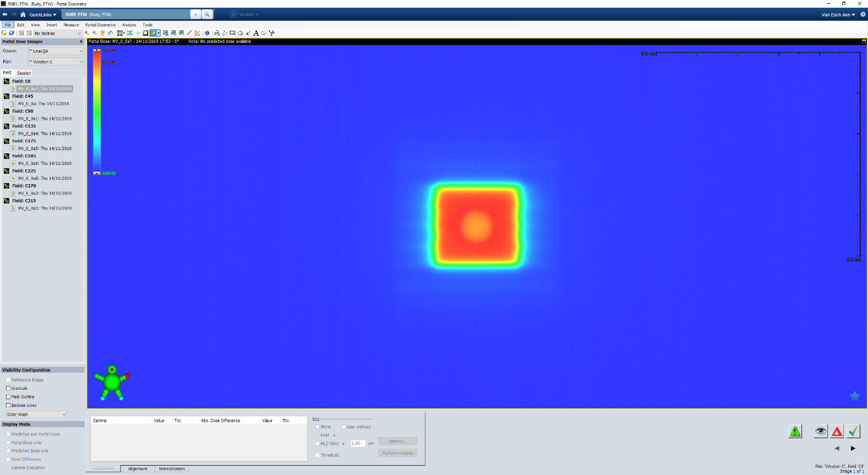This screenshot has width=868, height=475.
Task: Expand the Color Wash display dropdown
Action: pyautogui.click(x=36, y=415)
